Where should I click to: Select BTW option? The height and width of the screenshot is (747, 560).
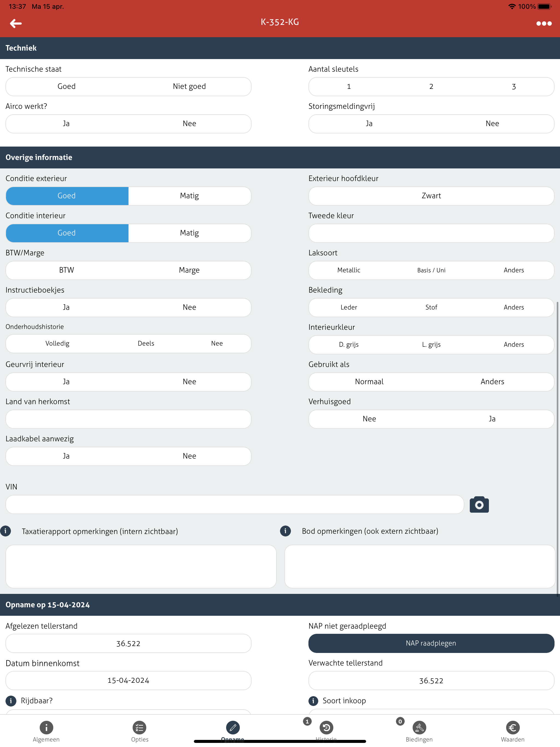66,270
